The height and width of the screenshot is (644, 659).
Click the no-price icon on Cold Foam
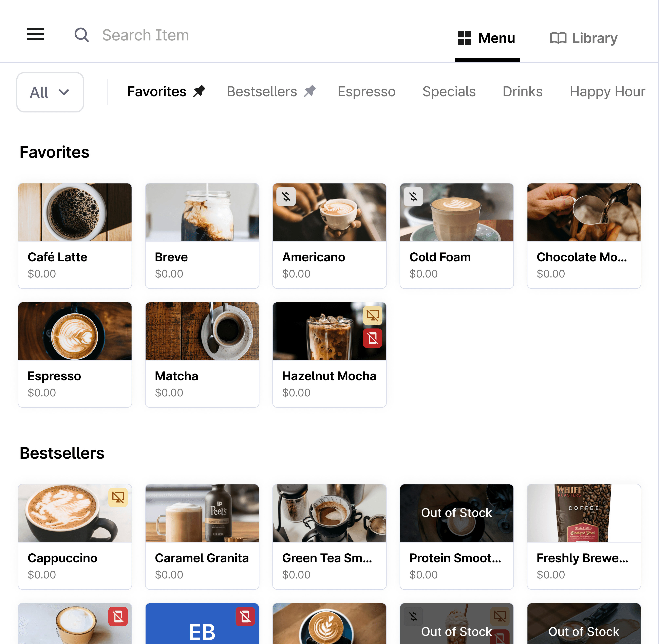(x=413, y=197)
